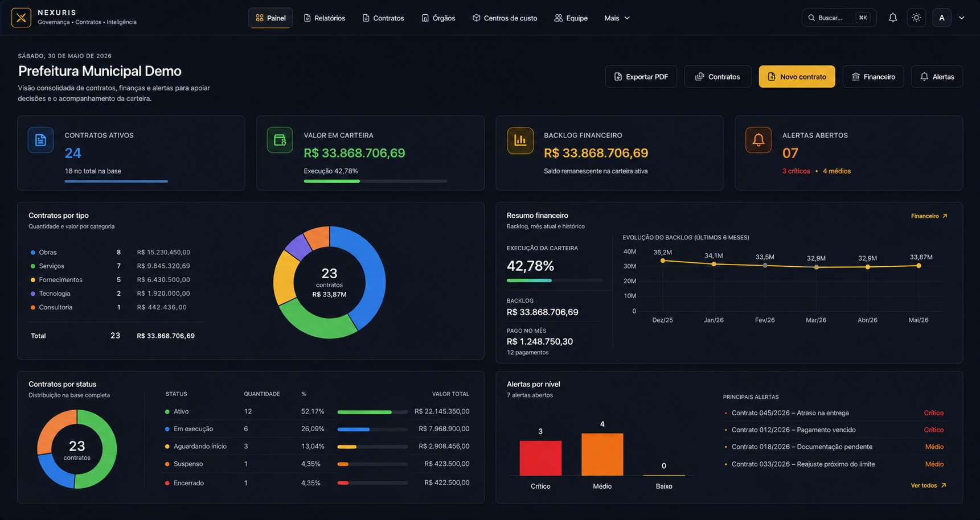Click the Contratos Ativos document icon
Screen dimensions: 980x520
pyautogui.click(x=40, y=140)
